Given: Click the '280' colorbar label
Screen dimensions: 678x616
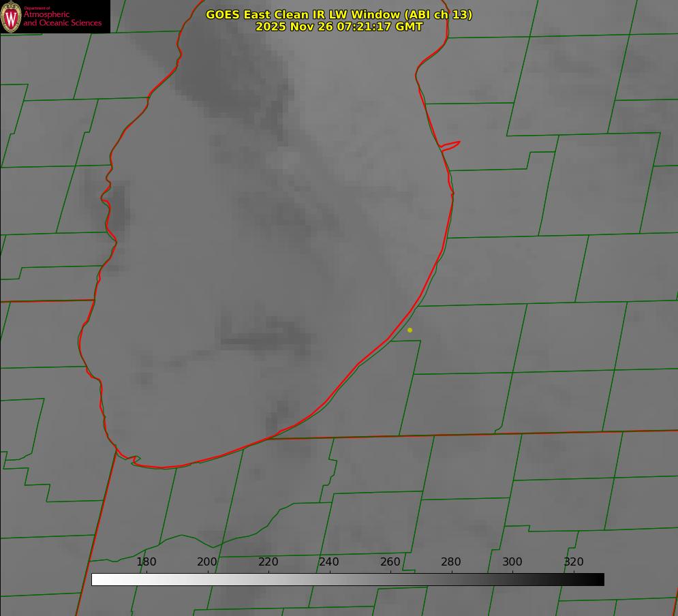Looking at the screenshot, I should pyautogui.click(x=451, y=561).
